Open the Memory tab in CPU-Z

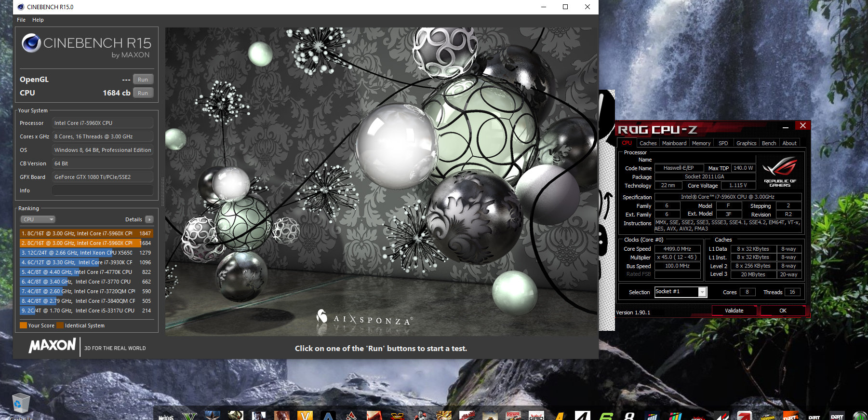pyautogui.click(x=701, y=143)
